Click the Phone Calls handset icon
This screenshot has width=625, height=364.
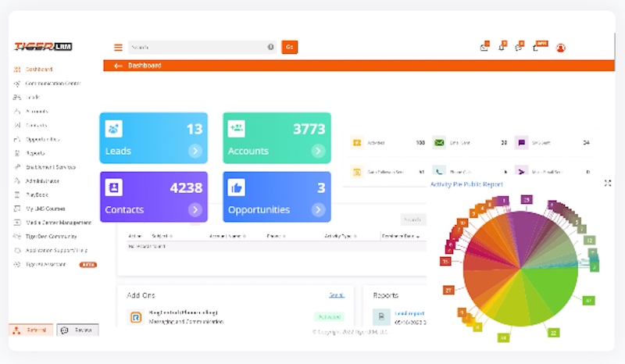coord(439,171)
